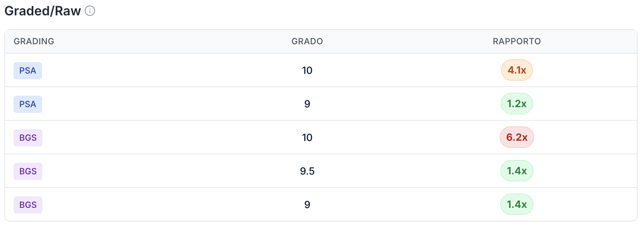Click the PSA badge next to grade 9
Screen dimensions: 644x230
coord(27,104)
